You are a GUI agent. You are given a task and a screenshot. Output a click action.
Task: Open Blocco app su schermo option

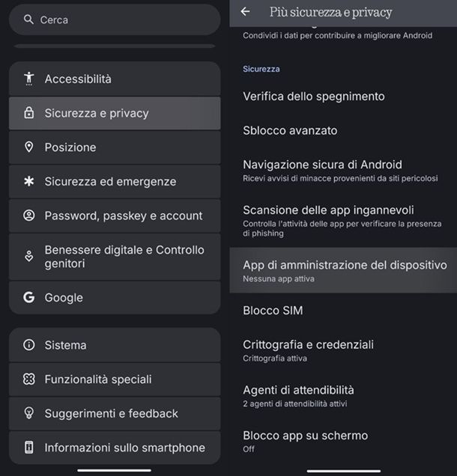305,440
